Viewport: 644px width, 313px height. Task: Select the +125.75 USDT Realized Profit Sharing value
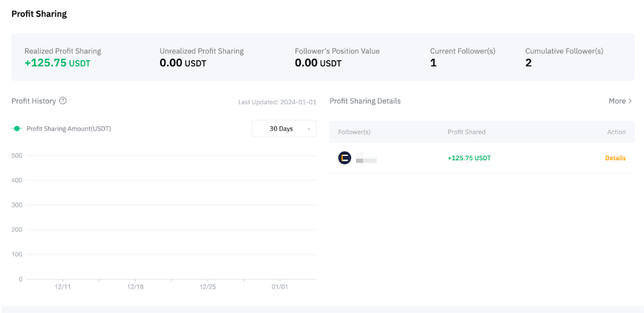pos(57,63)
